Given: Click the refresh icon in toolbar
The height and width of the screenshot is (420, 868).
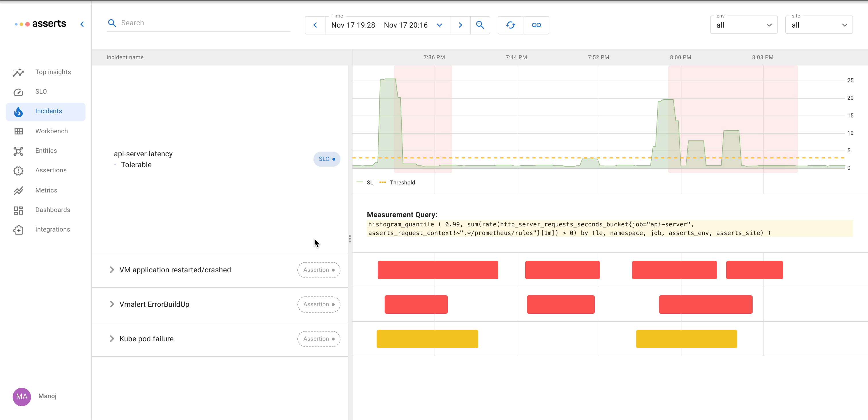Looking at the screenshot, I should (510, 25).
